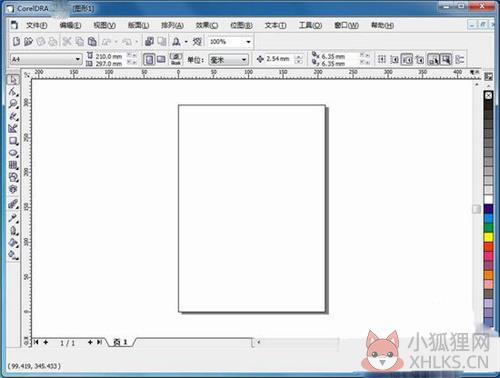Viewport: 500px width, 378px height.
Task: Click the Open file icon
Action: [x=28, y=42]
